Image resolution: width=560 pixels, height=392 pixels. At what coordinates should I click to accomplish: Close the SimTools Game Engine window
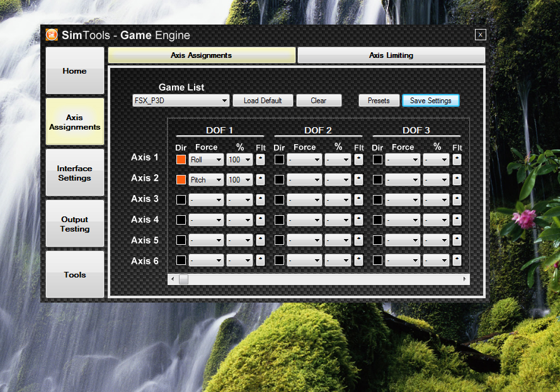coord(481,35)
